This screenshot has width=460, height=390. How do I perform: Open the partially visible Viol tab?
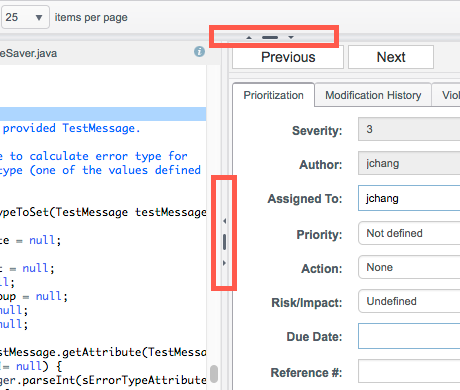click(x=446, y=95)
